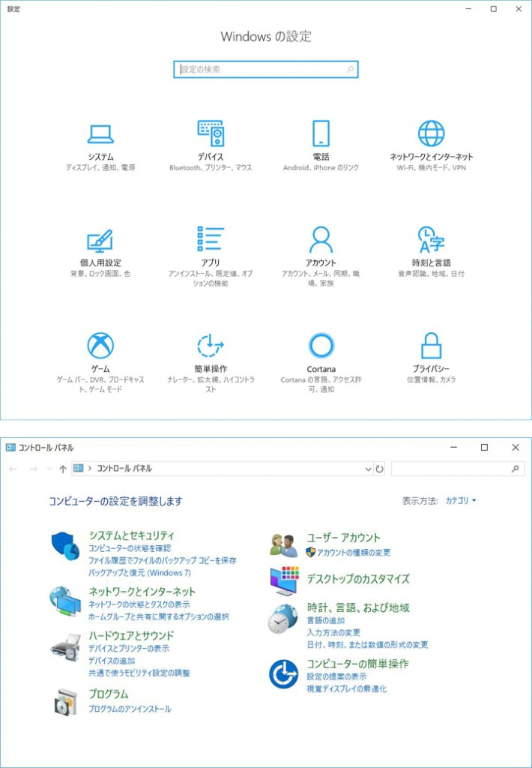Open the Cortana circle icon

321,345
